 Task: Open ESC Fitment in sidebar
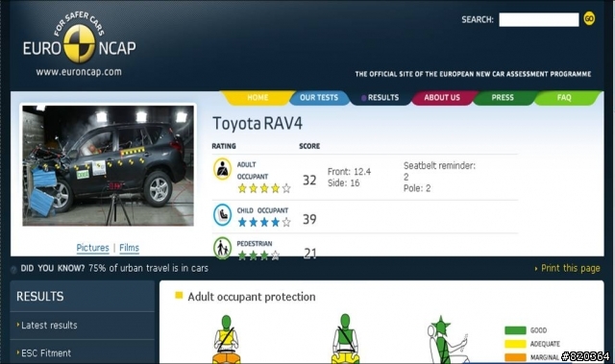pyautogui.click(x=46, y=353)
